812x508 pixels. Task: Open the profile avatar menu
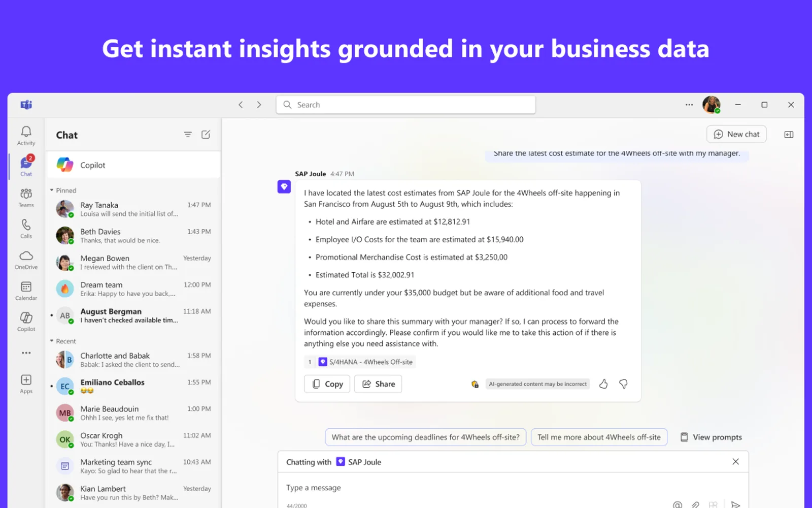point(711,105)
